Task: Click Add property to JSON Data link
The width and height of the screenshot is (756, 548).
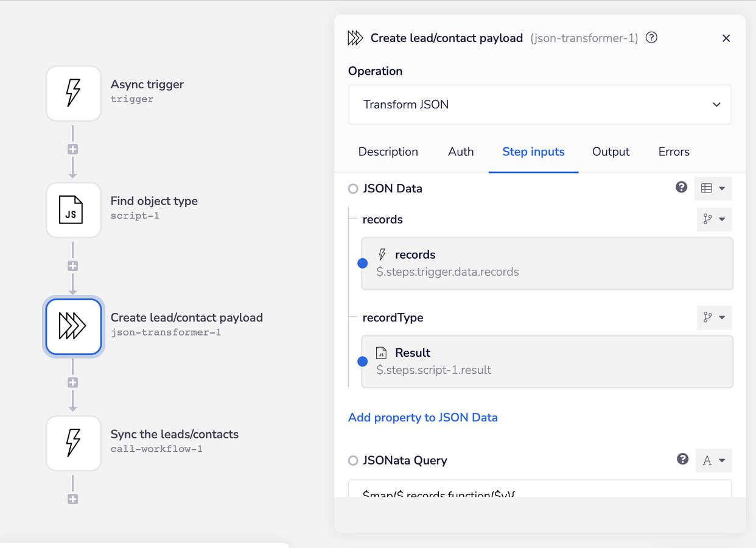Action: (422, 418)
